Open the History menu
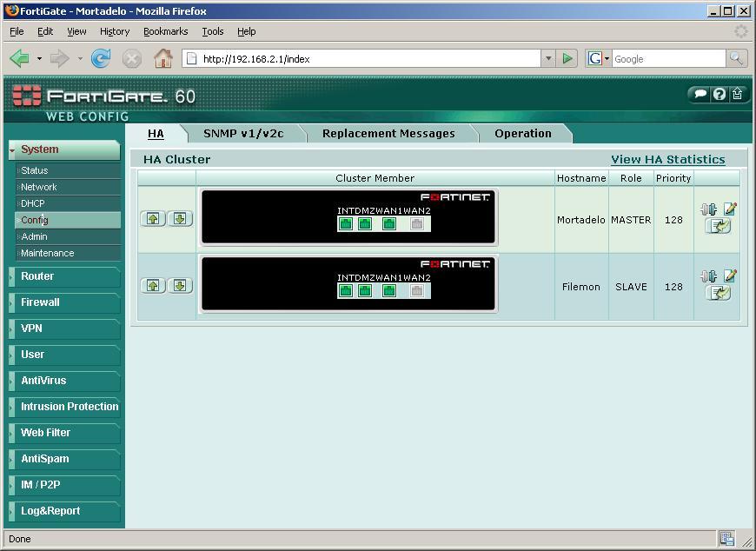 (115, 31)
